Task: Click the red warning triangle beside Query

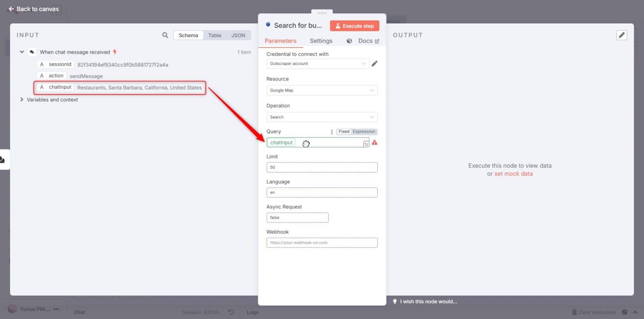Action: (374, 142)
